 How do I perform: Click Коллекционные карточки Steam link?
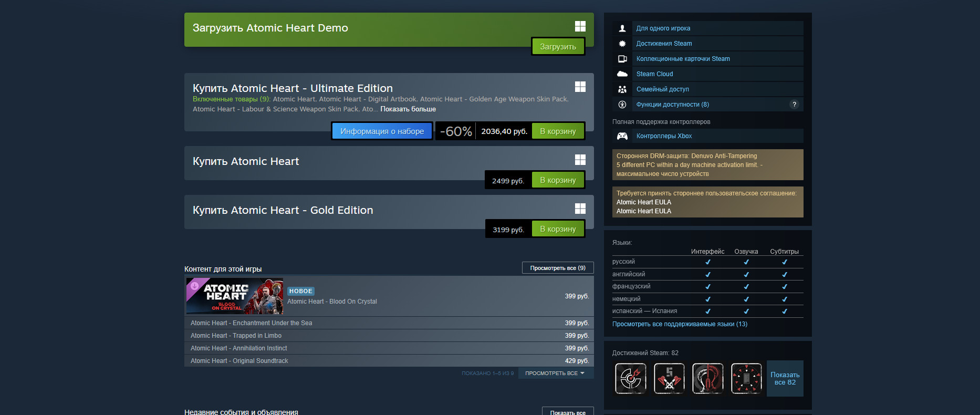[x=683, y=59]
